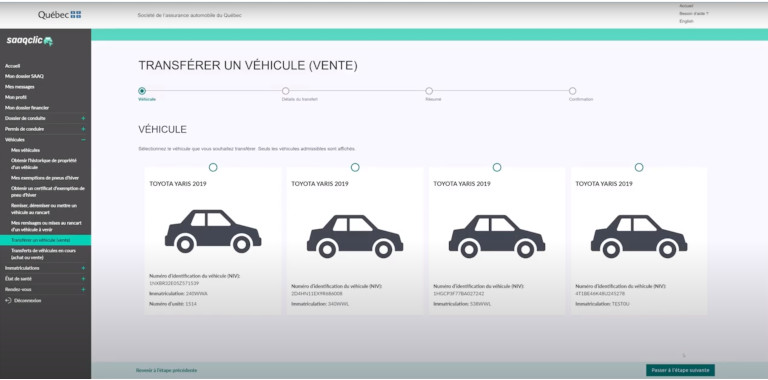The height and width of the screenshot is (380, 768).
Task: Click the Véhicule step indicator circle
Action: pos(142,91)
